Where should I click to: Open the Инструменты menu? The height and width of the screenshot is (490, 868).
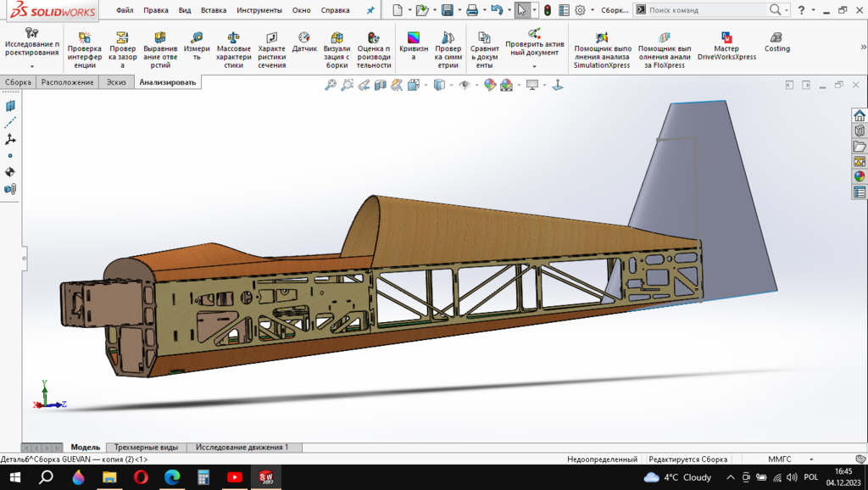(x=259, y=10)
